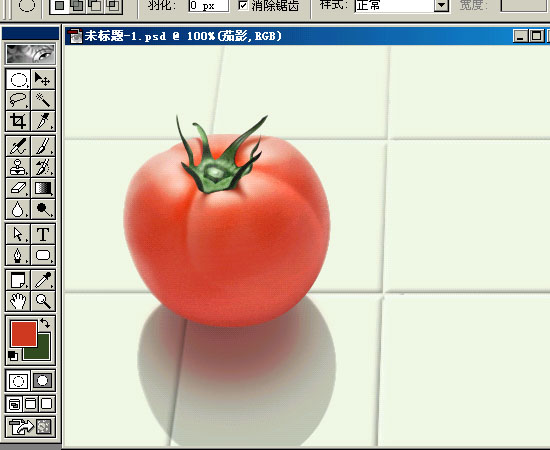
Task: Select the Move tool
Action: click(43, 79)
